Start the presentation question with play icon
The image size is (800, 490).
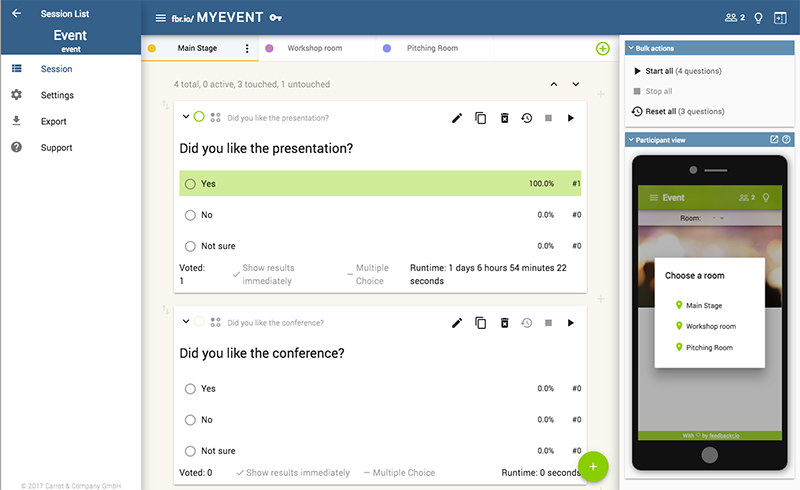[571, 118]
